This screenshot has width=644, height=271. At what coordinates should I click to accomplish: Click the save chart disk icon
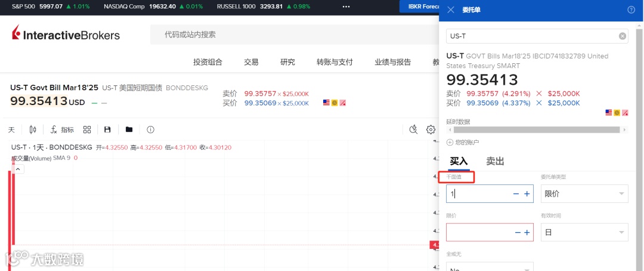[107, 130]
